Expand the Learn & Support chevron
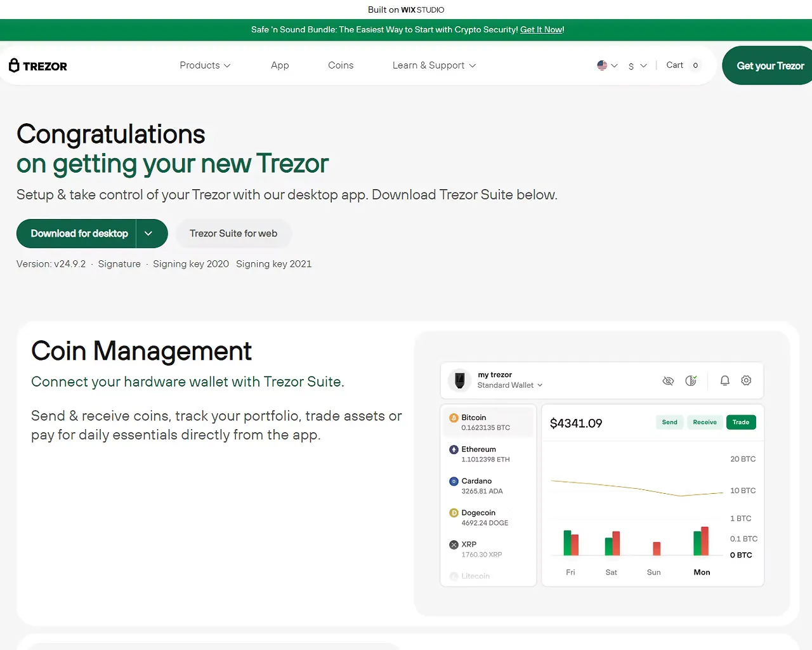 (x=472, y=65)
